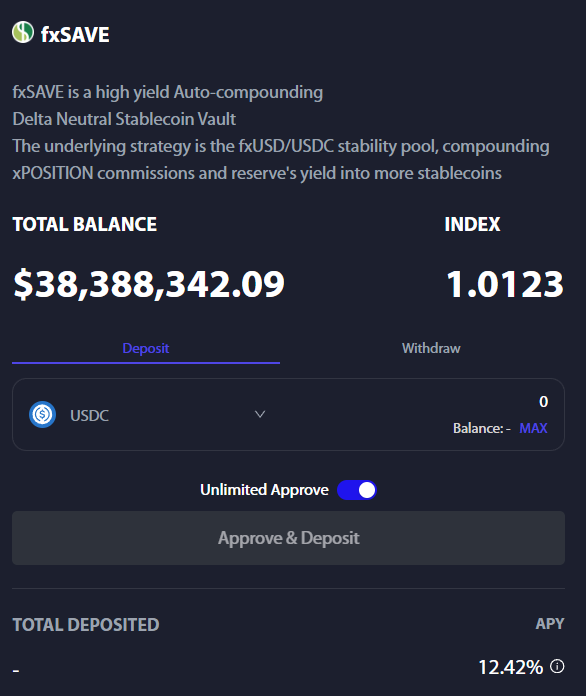Open the APY info tooltip icon

pos(557,666)
